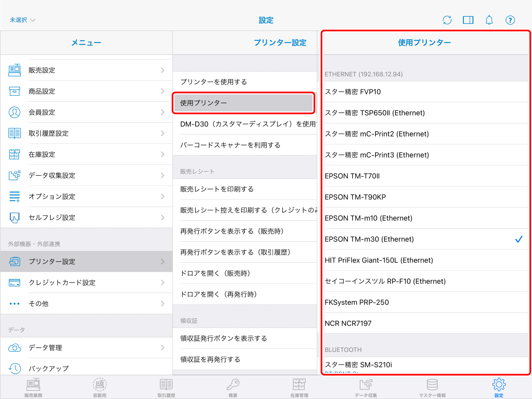The image size is (532, 399).
Task: Open help question mark icon
Action: 510,20
